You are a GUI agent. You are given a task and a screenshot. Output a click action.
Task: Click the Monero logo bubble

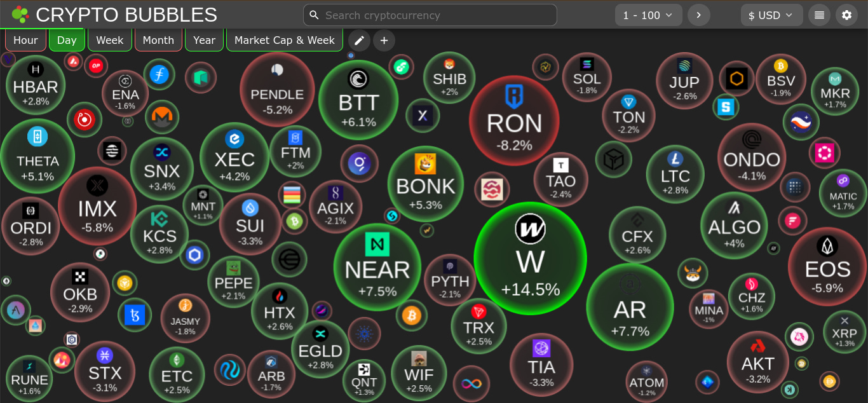[x=162, y=117]
